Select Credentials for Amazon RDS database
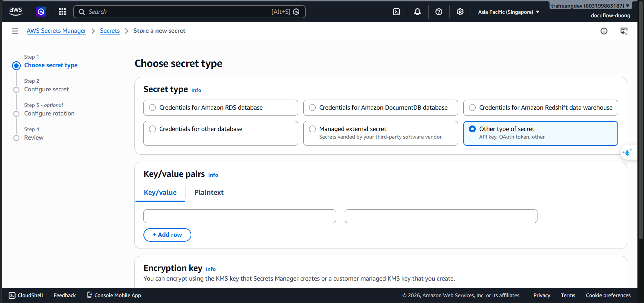Image resolution: width=644 pixels, height=303 pixels. click(221, 108)
